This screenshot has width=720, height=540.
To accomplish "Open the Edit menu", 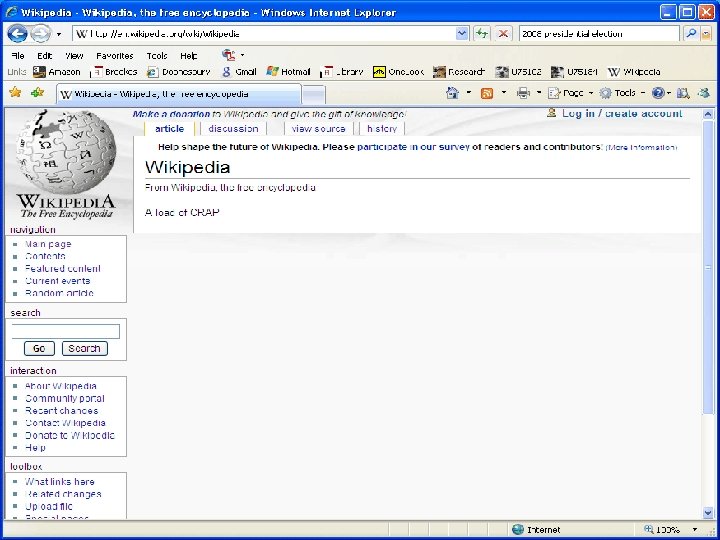I will click(x=45, y=56).
